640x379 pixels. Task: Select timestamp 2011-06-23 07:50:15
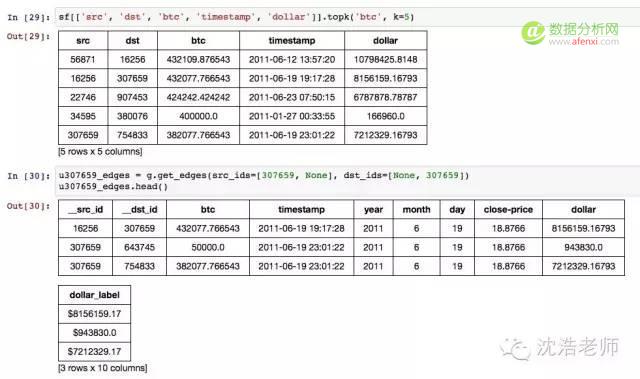click(x=292, y=98)
